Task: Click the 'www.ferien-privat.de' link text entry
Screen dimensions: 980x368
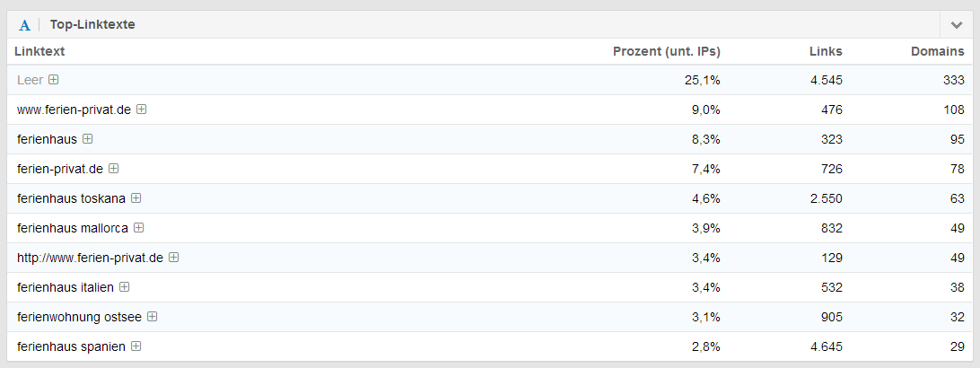Action: point(74,110)
